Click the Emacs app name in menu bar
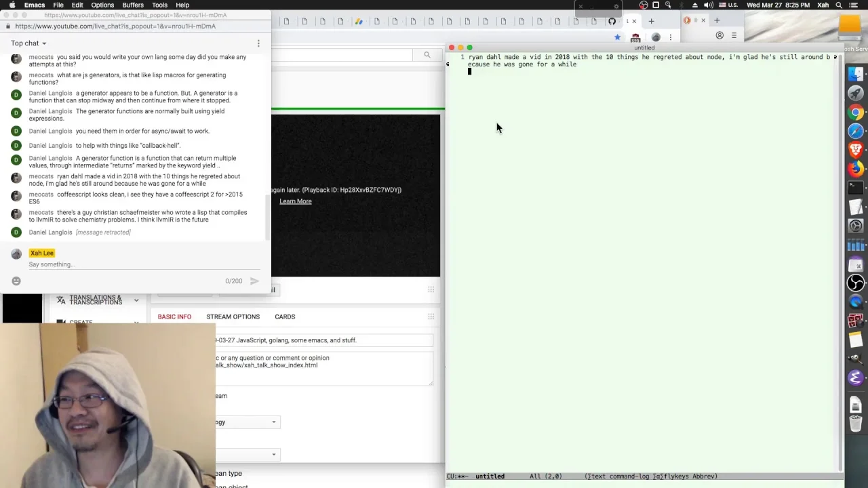This screenshot has width=868, height=488. [35, 5]
